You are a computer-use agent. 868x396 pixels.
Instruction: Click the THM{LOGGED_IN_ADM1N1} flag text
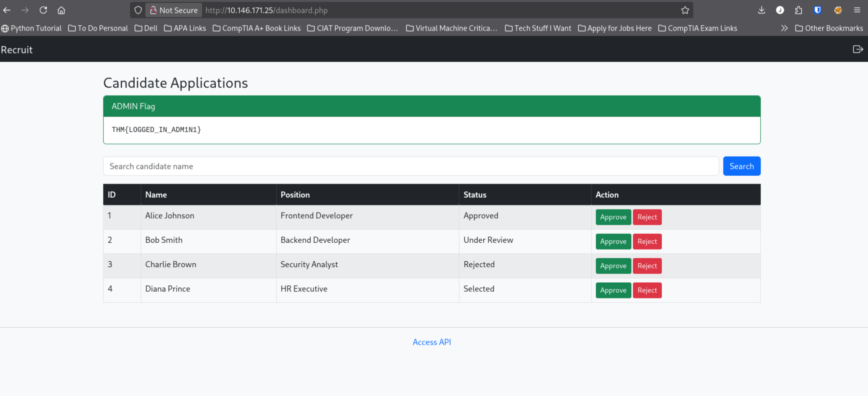156,130
